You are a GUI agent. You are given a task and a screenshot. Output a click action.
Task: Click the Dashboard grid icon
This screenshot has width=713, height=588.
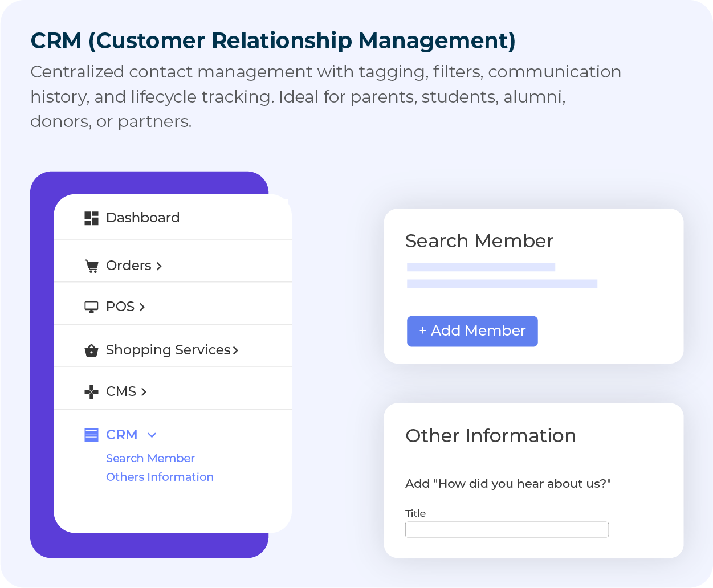point(91,218)
